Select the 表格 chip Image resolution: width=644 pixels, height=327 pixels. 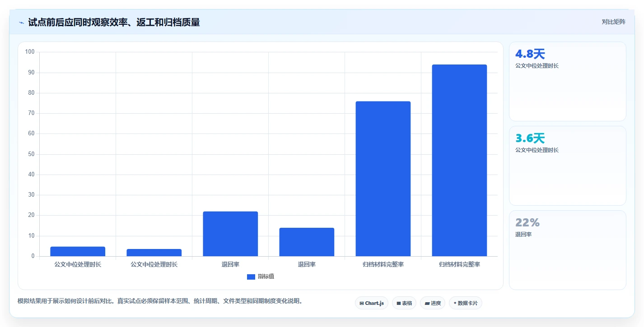[x=404, y=303]
